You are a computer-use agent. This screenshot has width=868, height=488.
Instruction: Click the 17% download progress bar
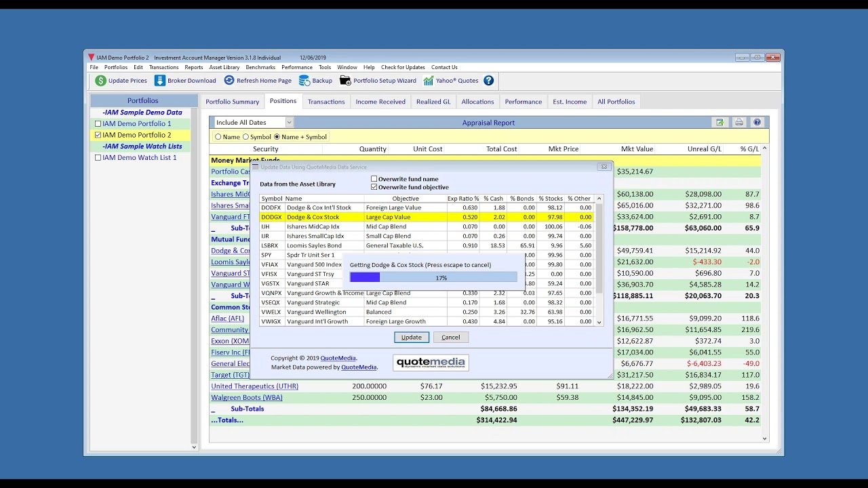(433, 277)
